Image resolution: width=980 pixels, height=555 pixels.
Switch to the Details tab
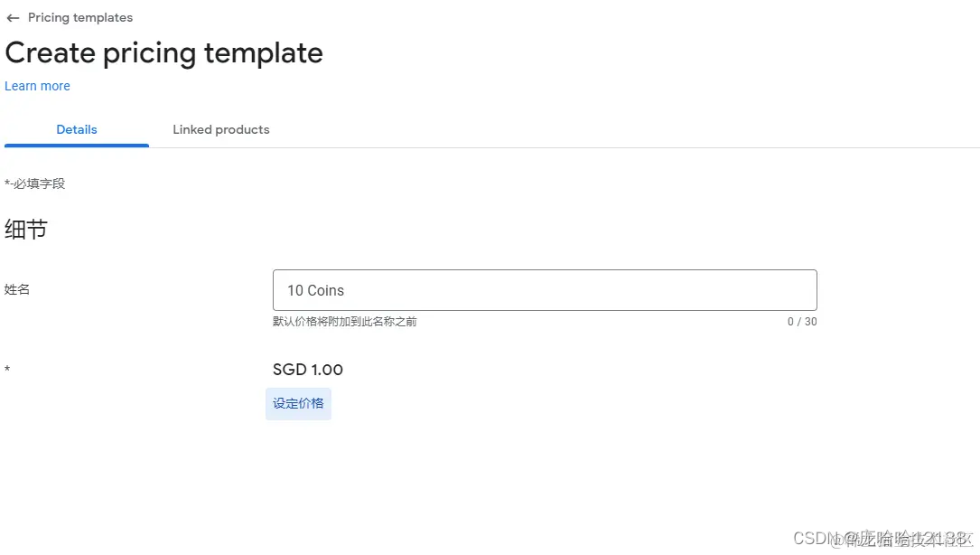(77, 129)
